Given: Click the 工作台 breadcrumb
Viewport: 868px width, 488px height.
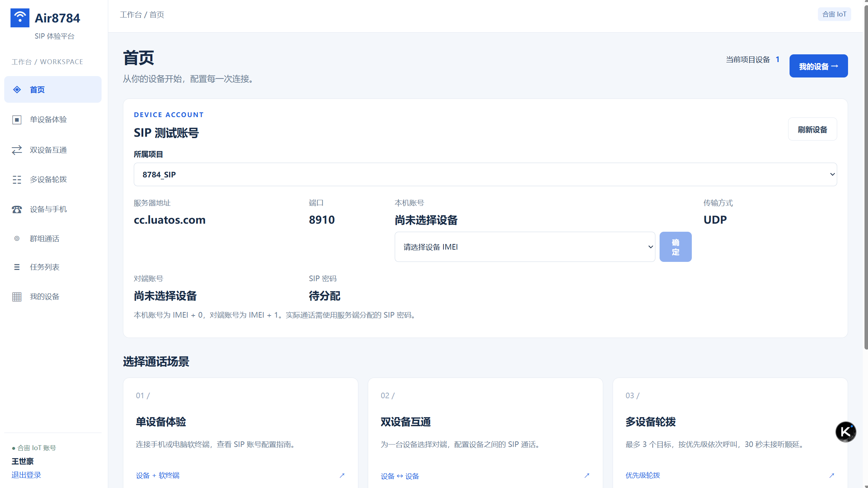Looking at the screenshot, I should 131,15.
